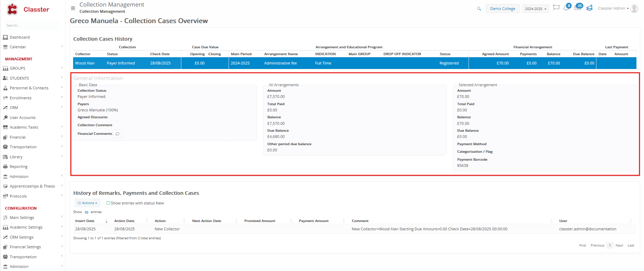Open the Actions dropdown button

point(87,203)
